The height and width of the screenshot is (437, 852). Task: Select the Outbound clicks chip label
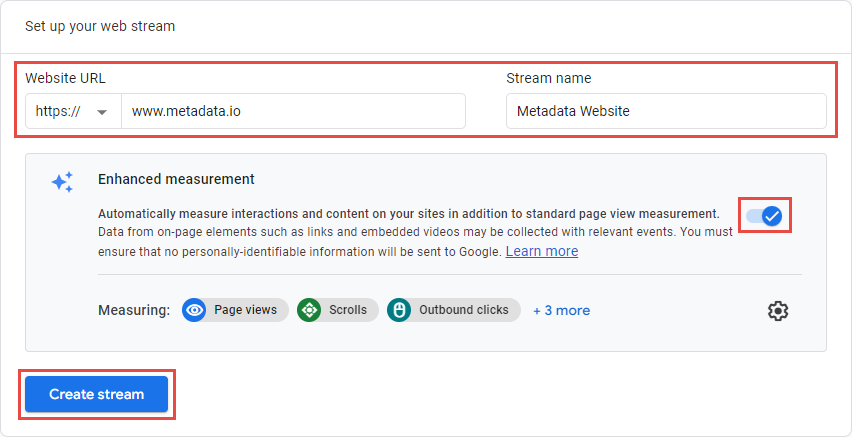[x=463, y=310]
